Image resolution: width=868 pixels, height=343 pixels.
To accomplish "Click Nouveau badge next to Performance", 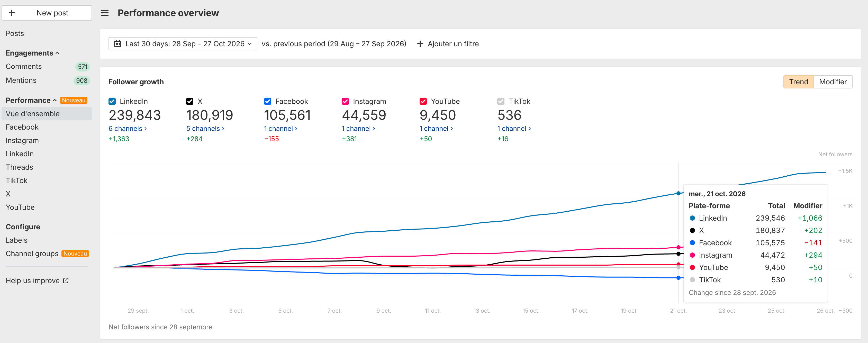I will point(74,101).
